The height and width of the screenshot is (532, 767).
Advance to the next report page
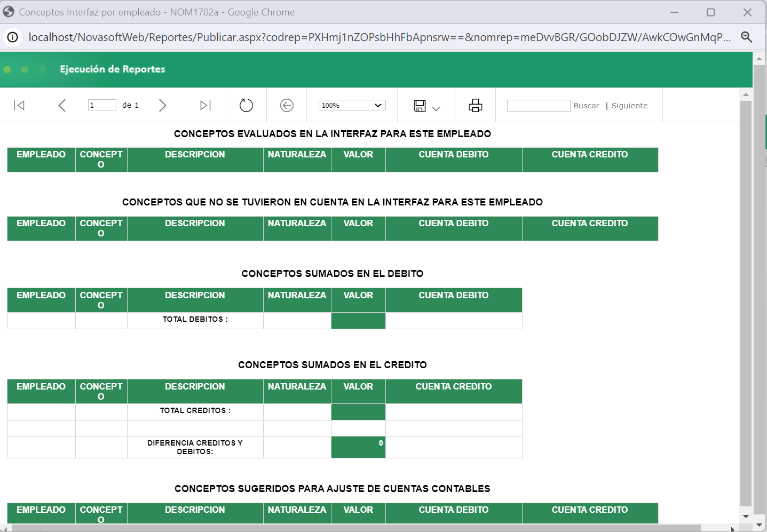click(162, 105)
